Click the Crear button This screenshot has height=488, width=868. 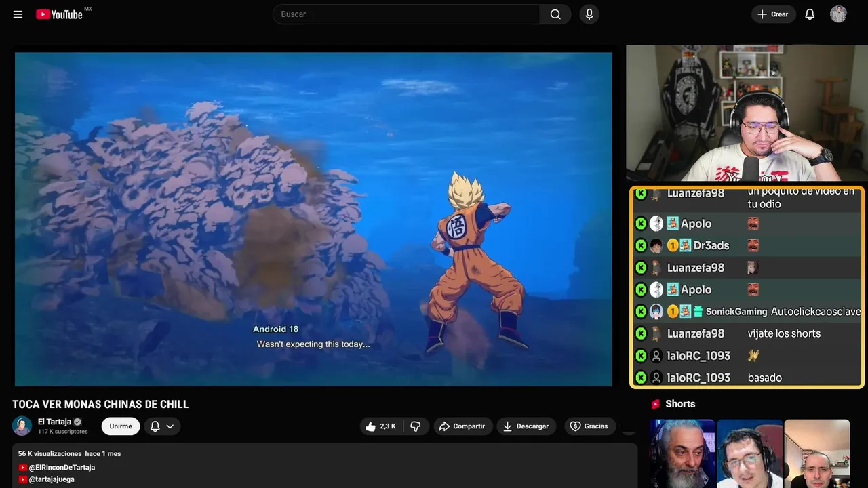pyautogui.click(x=773, y=14)
